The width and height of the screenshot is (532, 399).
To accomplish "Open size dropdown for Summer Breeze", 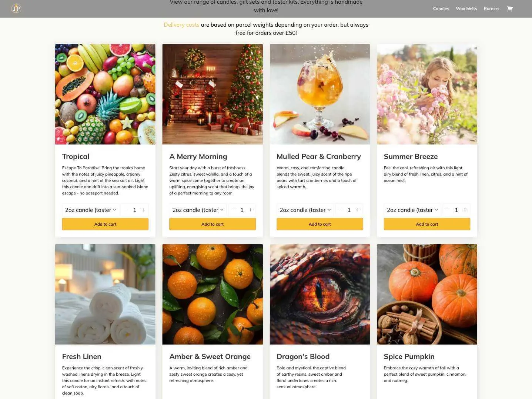I will tap(412, 210).
